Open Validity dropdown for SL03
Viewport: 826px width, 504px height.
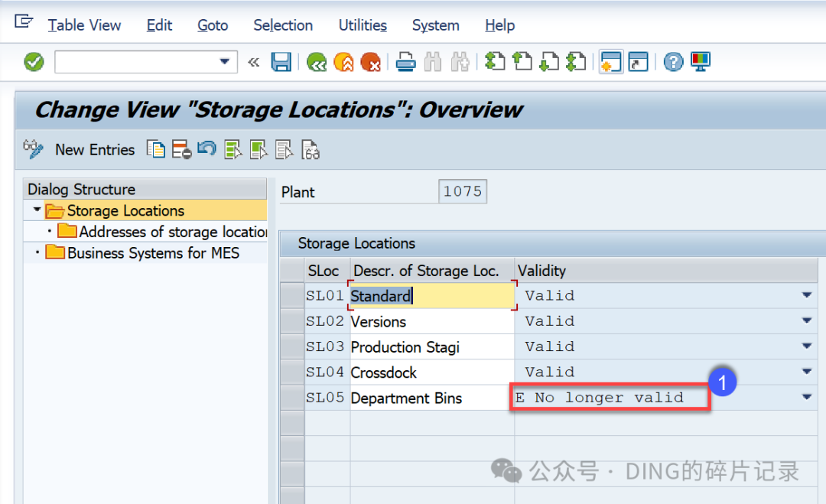[807, 346]
